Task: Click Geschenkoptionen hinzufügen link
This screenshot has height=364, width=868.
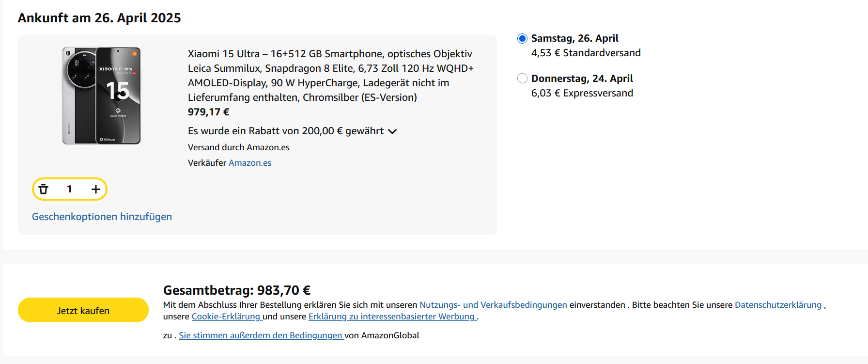Action: coord(102,217)
